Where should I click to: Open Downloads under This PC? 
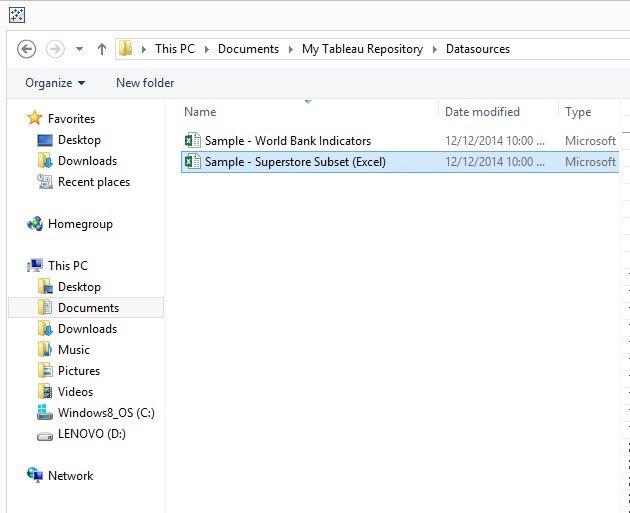pos(87,329)
